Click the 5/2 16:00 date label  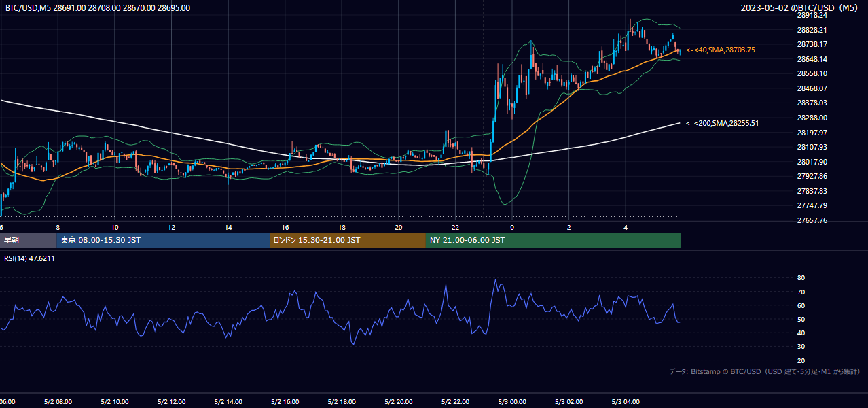click(x=285, y=402)
